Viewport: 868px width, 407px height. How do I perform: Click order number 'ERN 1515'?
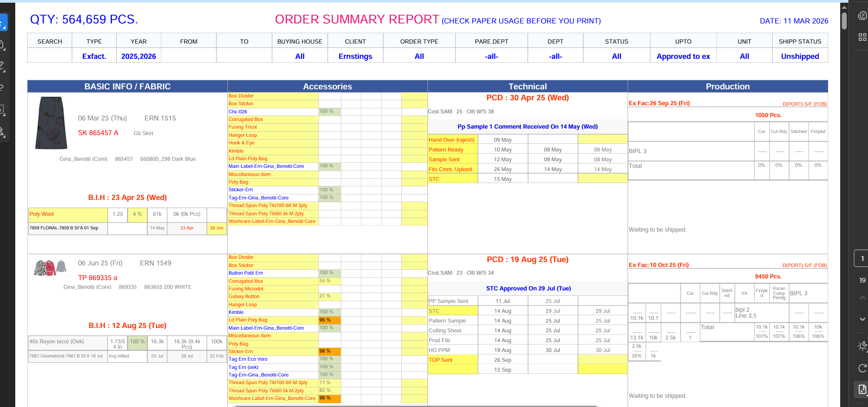160,118
